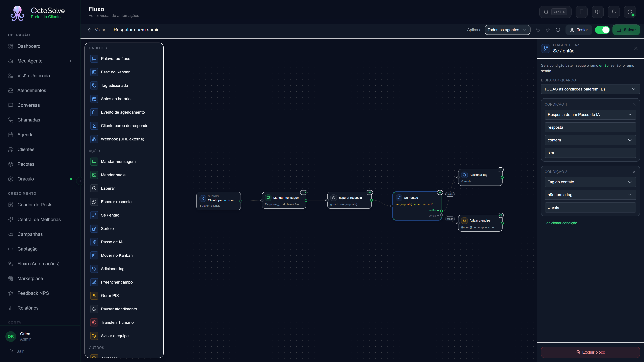Go to Fluxo (Automações) in sidebar

point(40,264)
